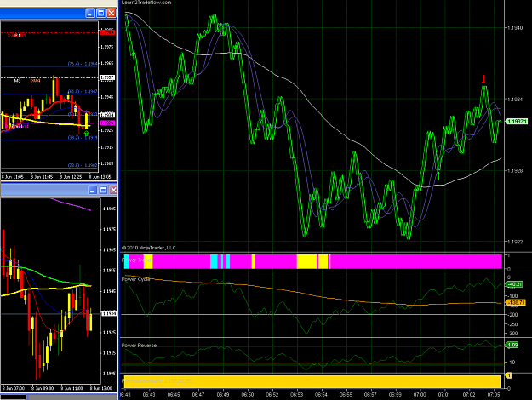
Task: Select the green up-arrow buy signal on main chart
Action: tap(438, 175)
